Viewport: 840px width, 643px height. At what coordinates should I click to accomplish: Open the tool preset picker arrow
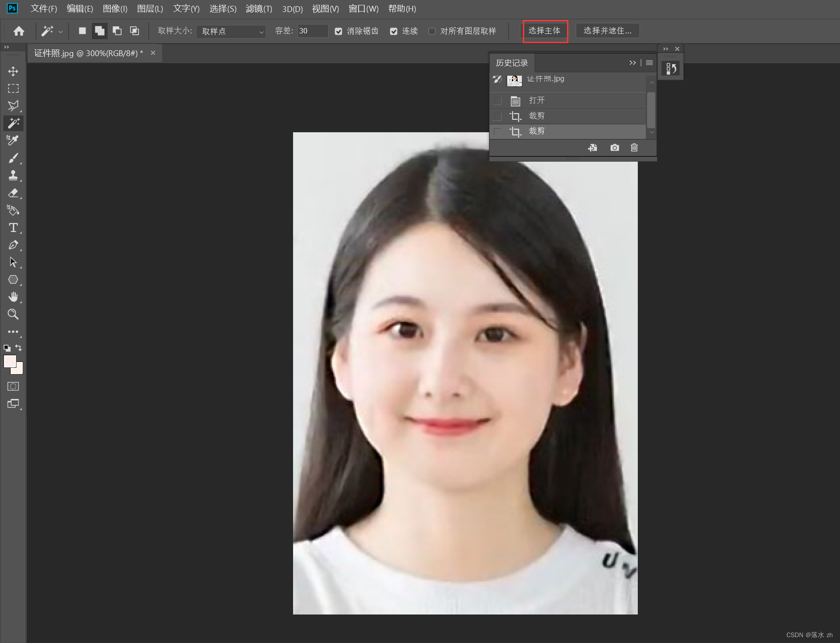coord(61,32)
